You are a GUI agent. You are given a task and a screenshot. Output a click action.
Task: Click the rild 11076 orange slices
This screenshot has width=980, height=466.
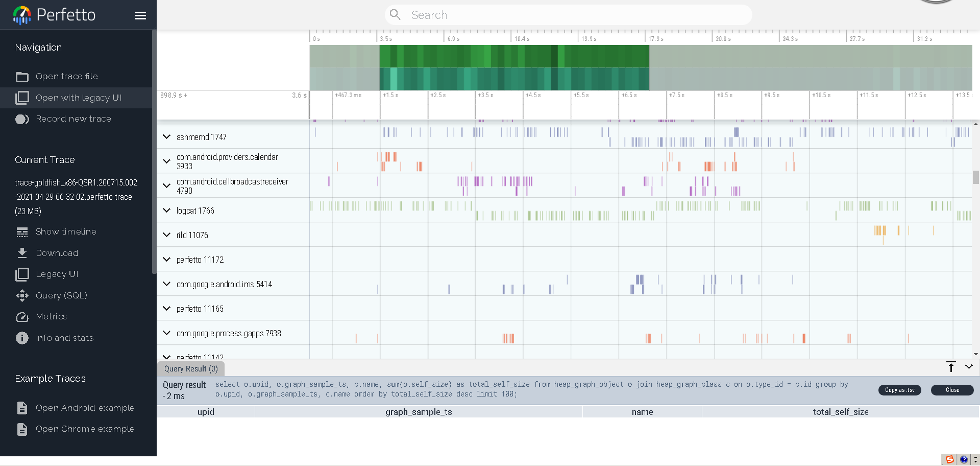(x=880, y=231)
